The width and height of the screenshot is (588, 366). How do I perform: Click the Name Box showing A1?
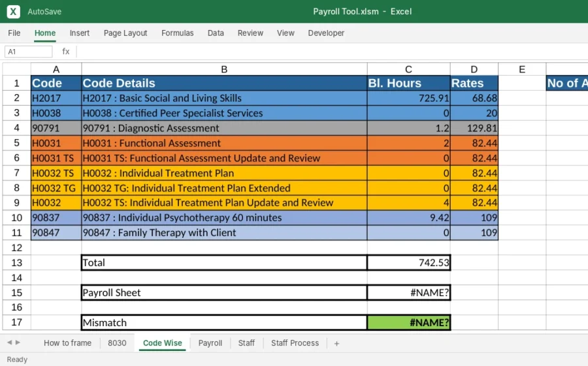pyautogui.click(x=29, y=52)
